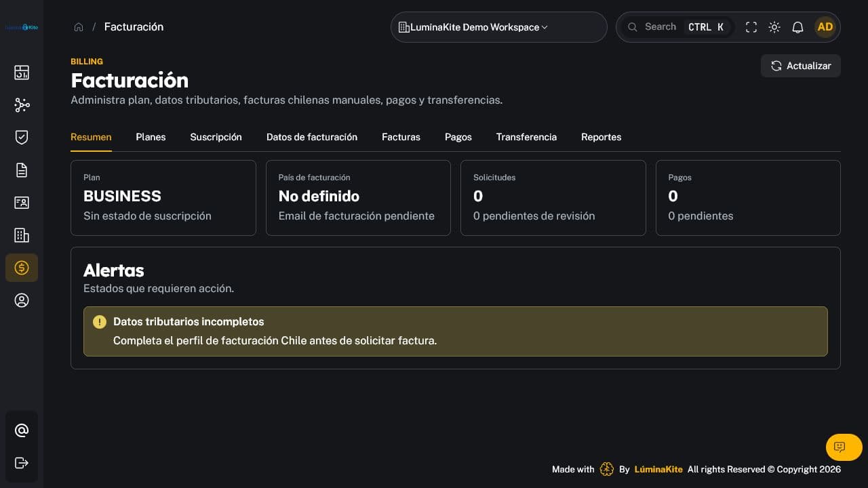The image size is (868, 488).
Task: Open the dashboard icon in sidebar
Action: pyautogui.click(x=22, y=73)
